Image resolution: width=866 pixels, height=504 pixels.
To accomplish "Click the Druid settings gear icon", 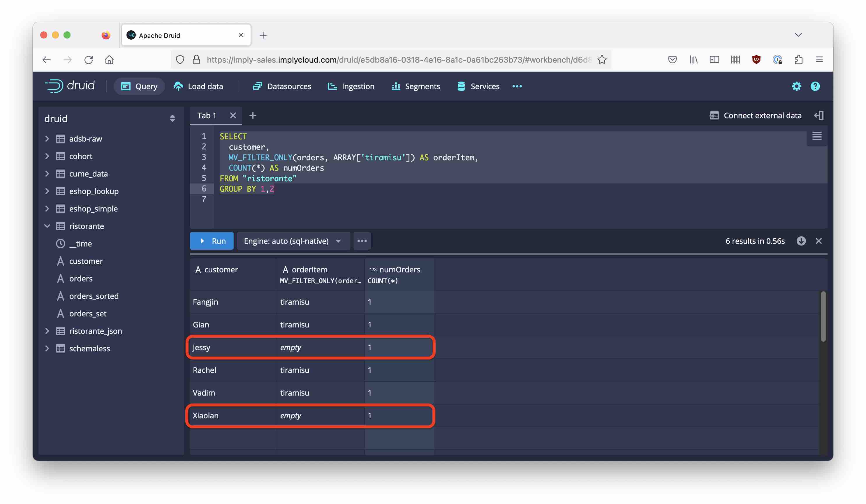I will click(x=796, y=86).
